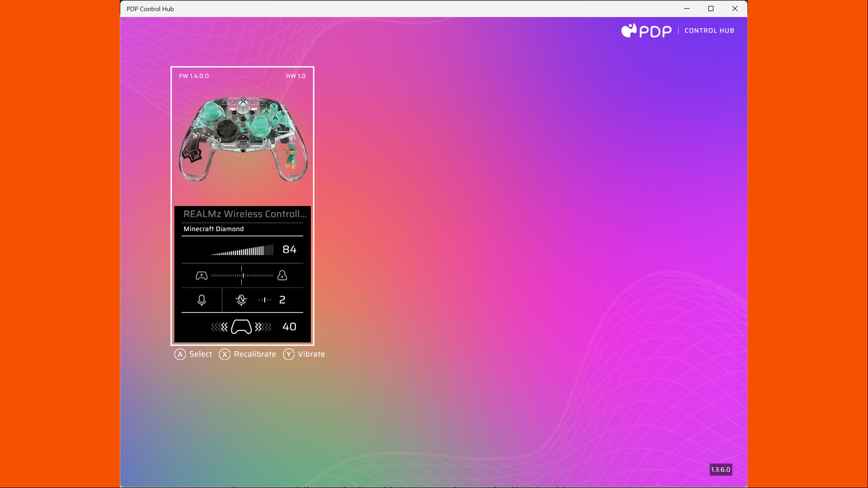Screen dimensions: 868x488
Task: Click the chat audio headset icon
Action: (x=282, y=275)
